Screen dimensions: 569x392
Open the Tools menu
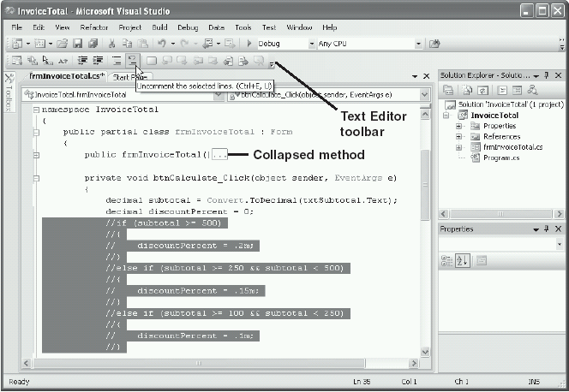point(243,27)
